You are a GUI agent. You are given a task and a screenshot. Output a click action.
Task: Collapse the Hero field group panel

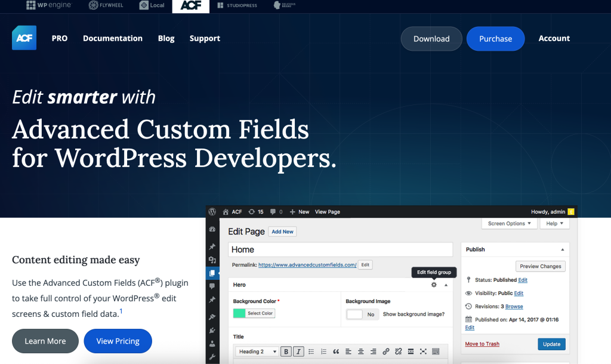pyautogui.click(x=445, y=285)
